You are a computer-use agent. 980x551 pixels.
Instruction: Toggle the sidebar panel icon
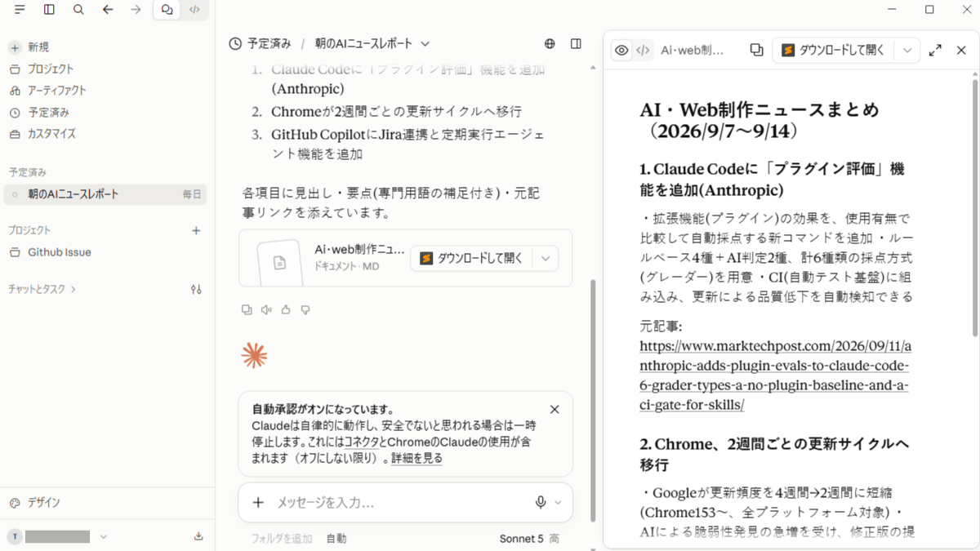click(49, 10)
